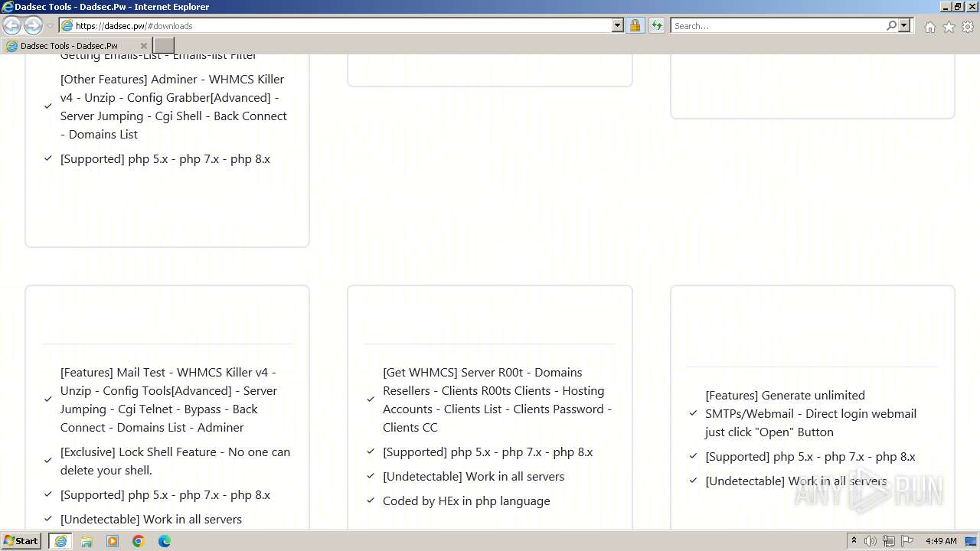Launch Microsoft Edge from the taskbar
Screen dimensions: 980x551
click(x=165, y=541)
